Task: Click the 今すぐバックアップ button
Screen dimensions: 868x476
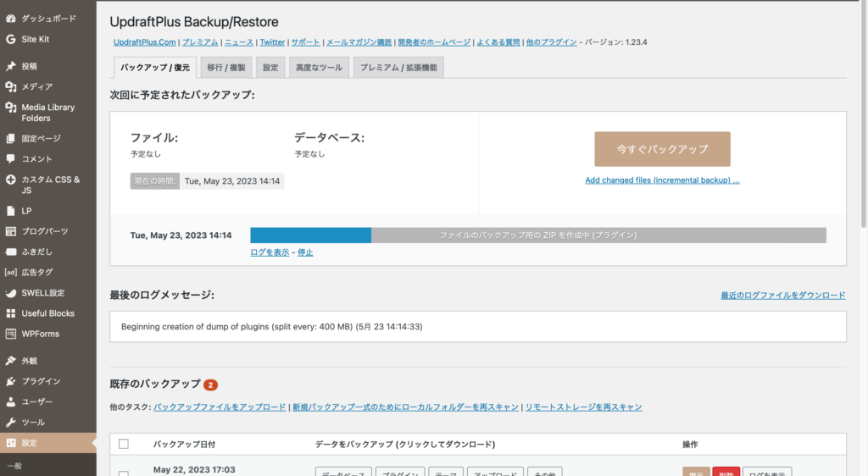Action: (x=663, y=149)
